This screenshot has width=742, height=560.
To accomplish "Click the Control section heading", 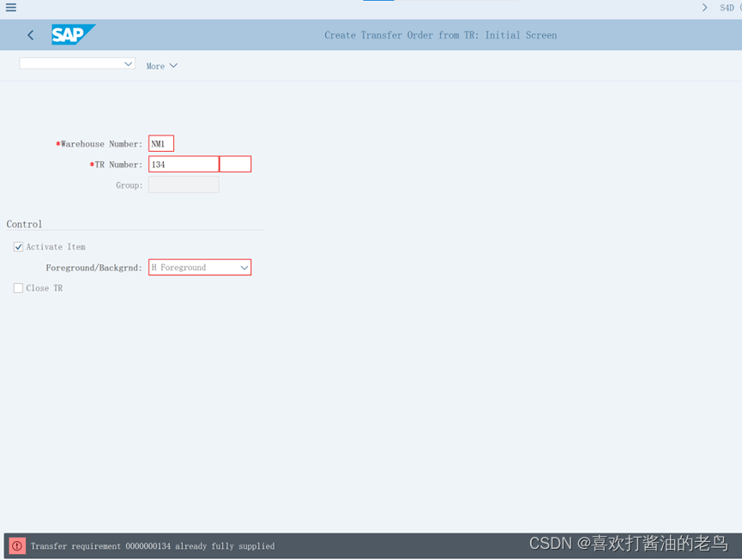I will click(x=24, y=224).
